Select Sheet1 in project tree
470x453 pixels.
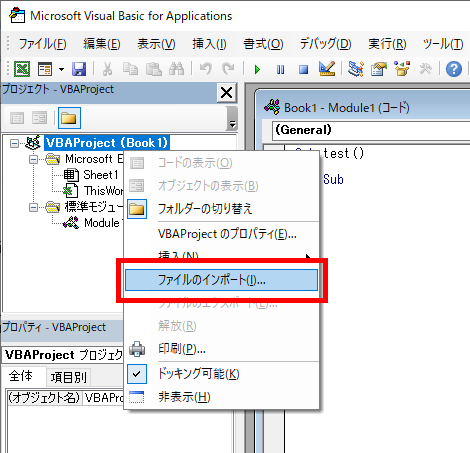click(x=101, y=175)
